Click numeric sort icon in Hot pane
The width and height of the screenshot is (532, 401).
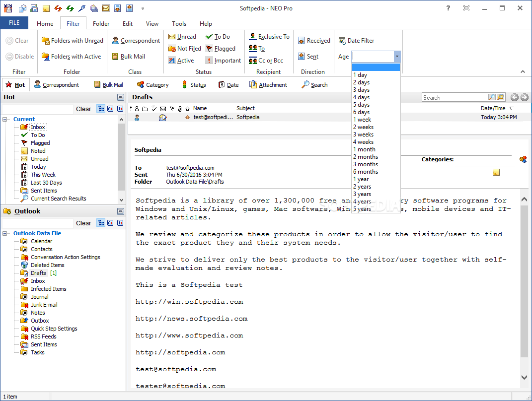click(x=120, y=109)
